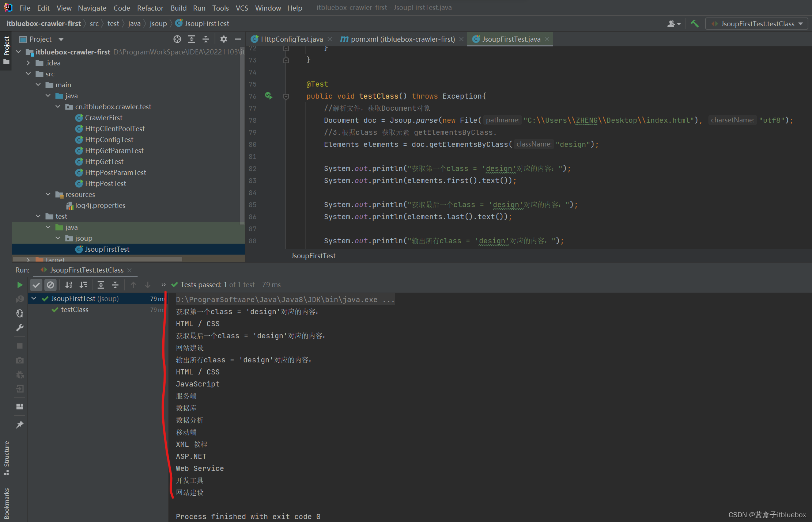Select testClass result in test tree
Viewport: 812px width, 522px height.
(75, 310)
